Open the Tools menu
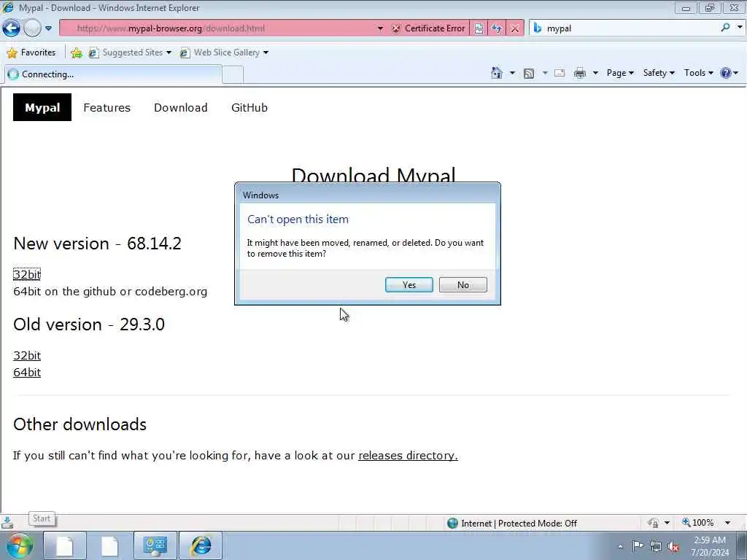Screen dimensions: 747x560 [698, 73]
